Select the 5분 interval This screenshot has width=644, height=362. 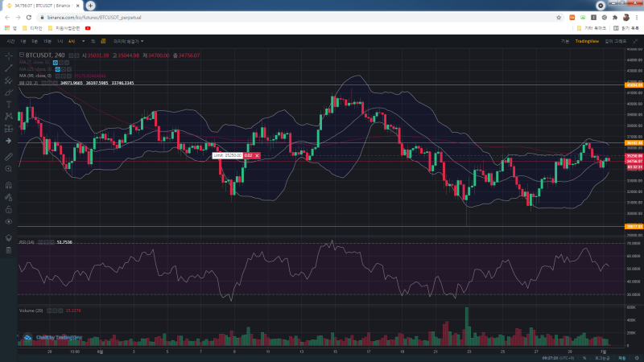pyautogui.click(x=35, y=41)
